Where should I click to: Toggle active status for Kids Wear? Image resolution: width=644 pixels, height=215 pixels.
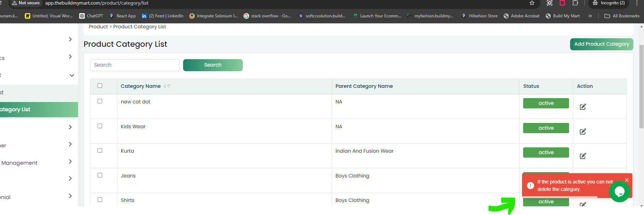546,128
